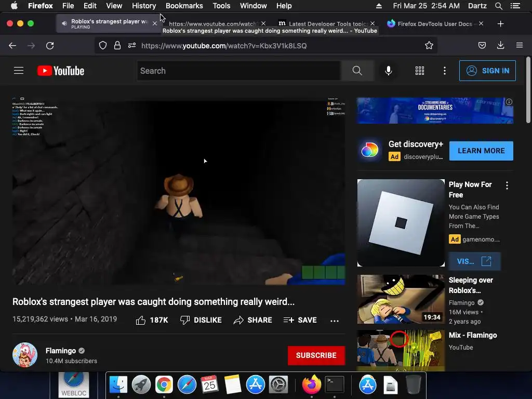Open the YouTube apps grid icon
Image resolution: width=532 pixels, height=399 pixels.
coord(420,71)
